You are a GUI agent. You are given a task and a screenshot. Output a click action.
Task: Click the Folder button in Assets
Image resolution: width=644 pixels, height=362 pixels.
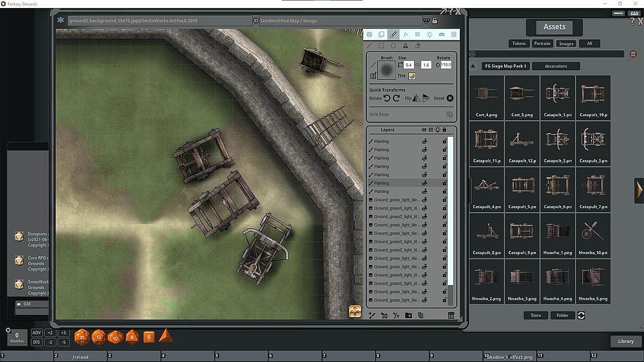562,315
